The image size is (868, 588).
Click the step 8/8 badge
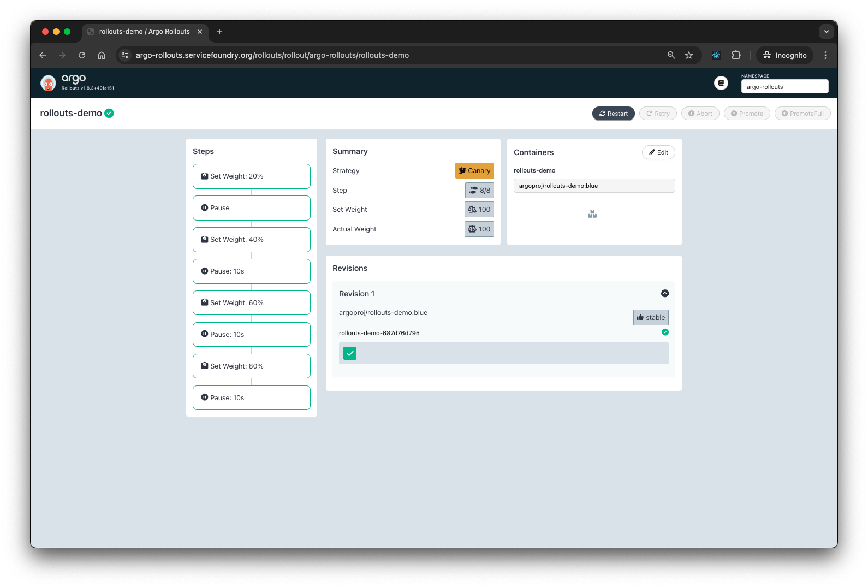tap(479, 190)
